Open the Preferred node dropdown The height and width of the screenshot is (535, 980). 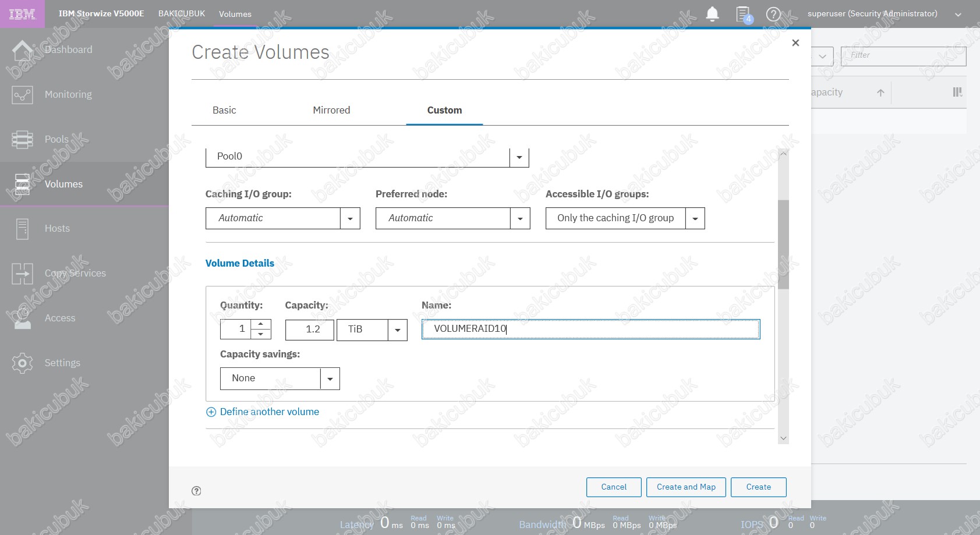[x=520, y=218]
